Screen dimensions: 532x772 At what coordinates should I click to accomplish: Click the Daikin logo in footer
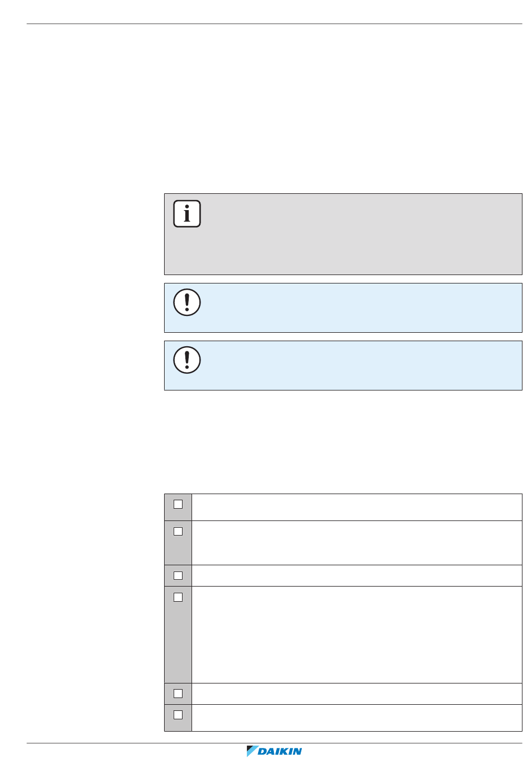click(x=274, y=751)
